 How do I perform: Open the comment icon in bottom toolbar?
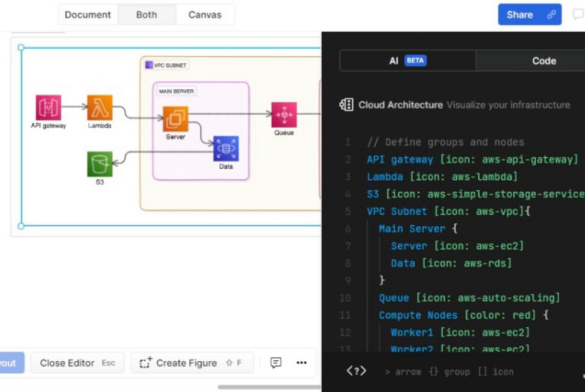click(x=276, y=363)
